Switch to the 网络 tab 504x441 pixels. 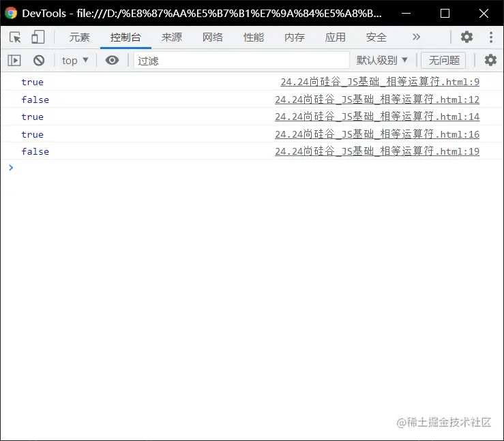pyautogui.click(x=213, y=37)
